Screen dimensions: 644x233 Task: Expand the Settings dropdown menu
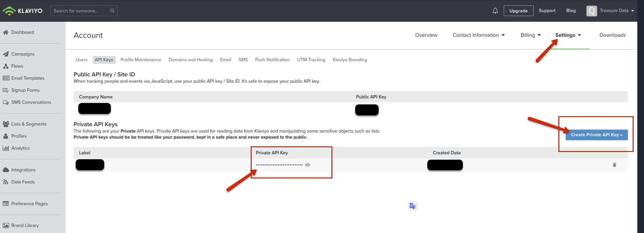coord(568,35)
